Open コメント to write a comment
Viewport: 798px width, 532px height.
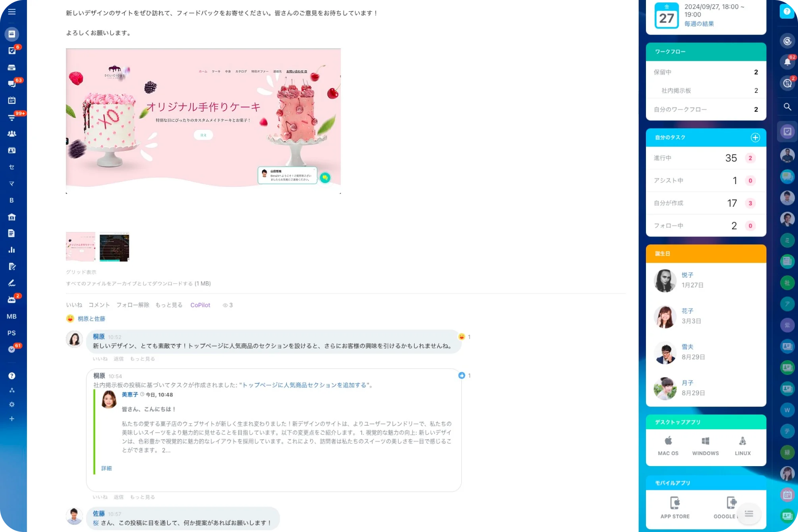pyautogui.click(x=99, y=305)
